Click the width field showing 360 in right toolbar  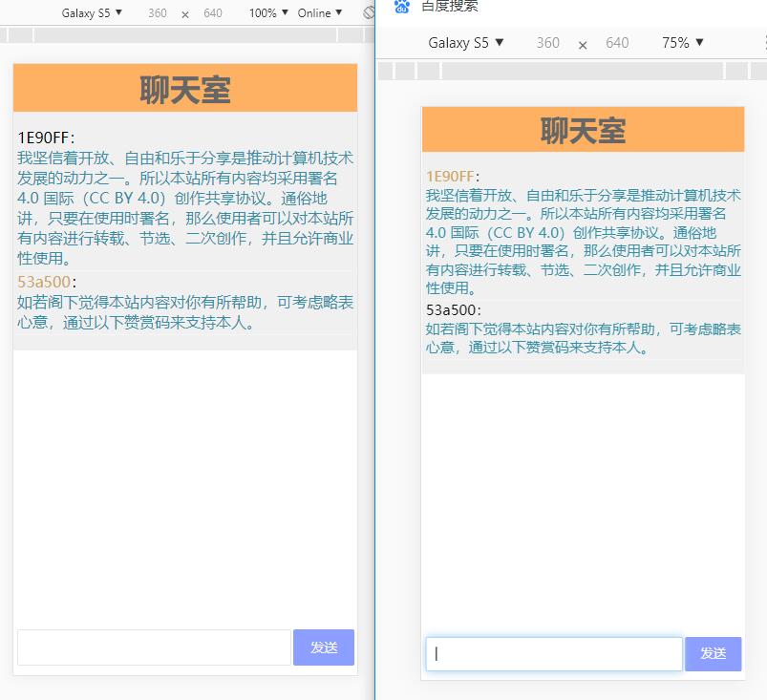[547, 43]
